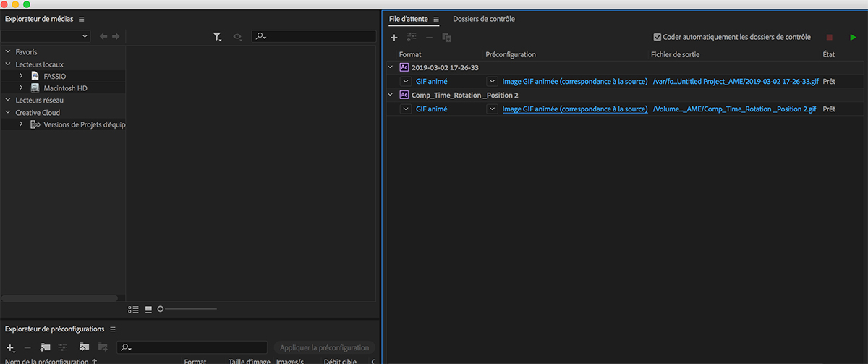Image resolution: width=868 pixels, height=364 pixels.
Task: Click GIF animé link under 2019-03-02 17-26-33
Action: 431,81
